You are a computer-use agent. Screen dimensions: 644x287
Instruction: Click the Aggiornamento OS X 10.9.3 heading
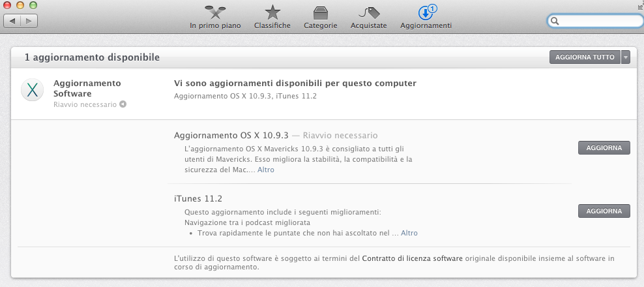231,135
